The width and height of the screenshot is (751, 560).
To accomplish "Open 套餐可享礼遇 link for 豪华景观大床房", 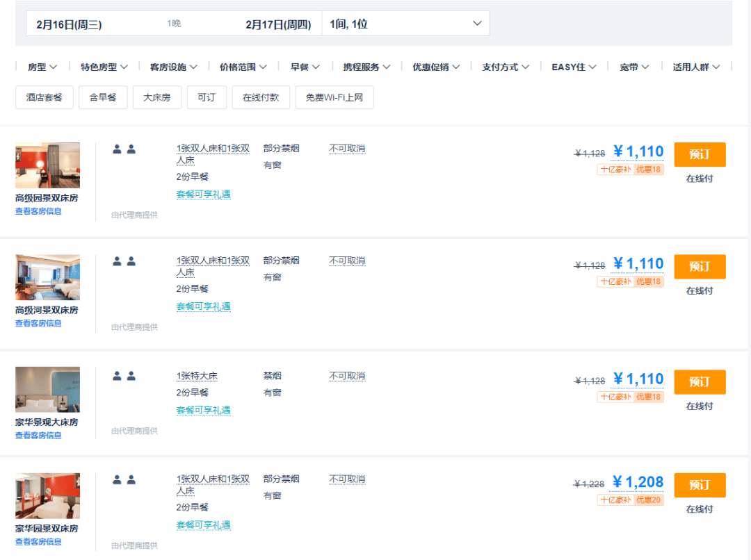I will tap(204, 410).
